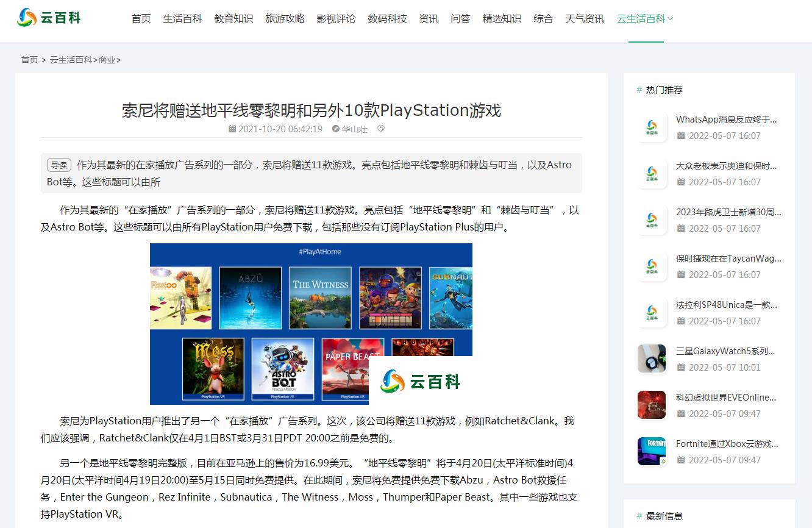
Task: Click calendar icon beside Fortnite article date
Action: pyautogui.click(x=681, y=460)
